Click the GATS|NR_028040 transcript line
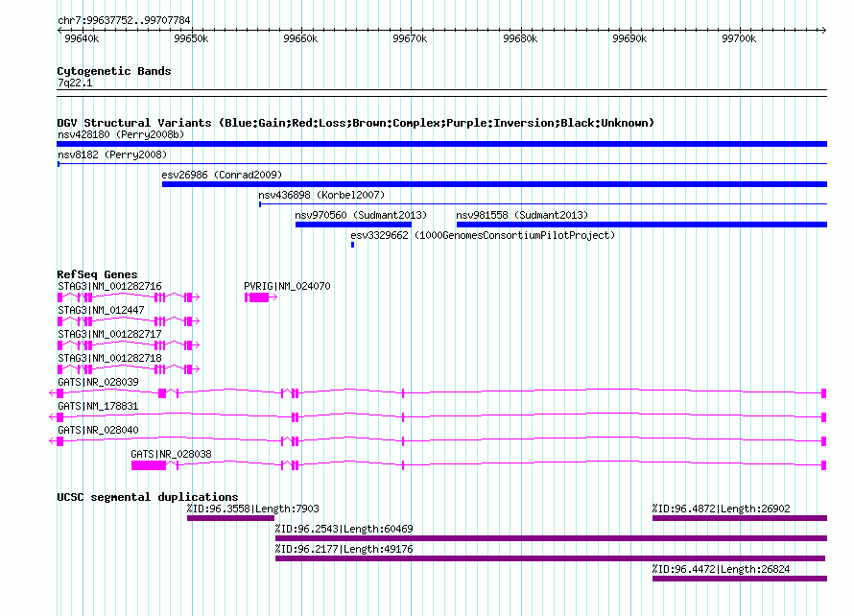Screen dimensions: 854x616 pos(438,440)
